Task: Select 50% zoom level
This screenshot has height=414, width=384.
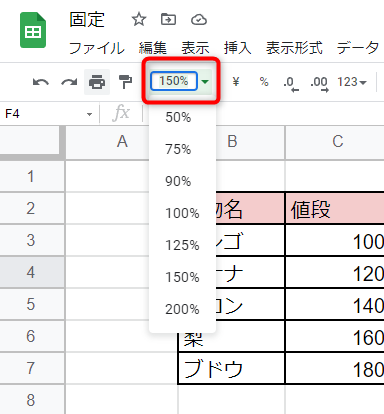Action: 182,117
